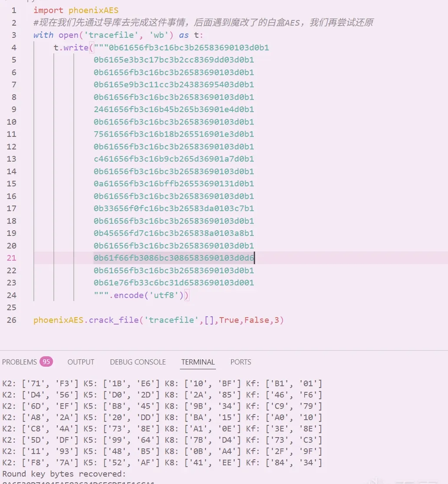The width and height of the screenshot is (448, 484).
Task: Select the TERMINAL tab
Action: tap(198, 362)
